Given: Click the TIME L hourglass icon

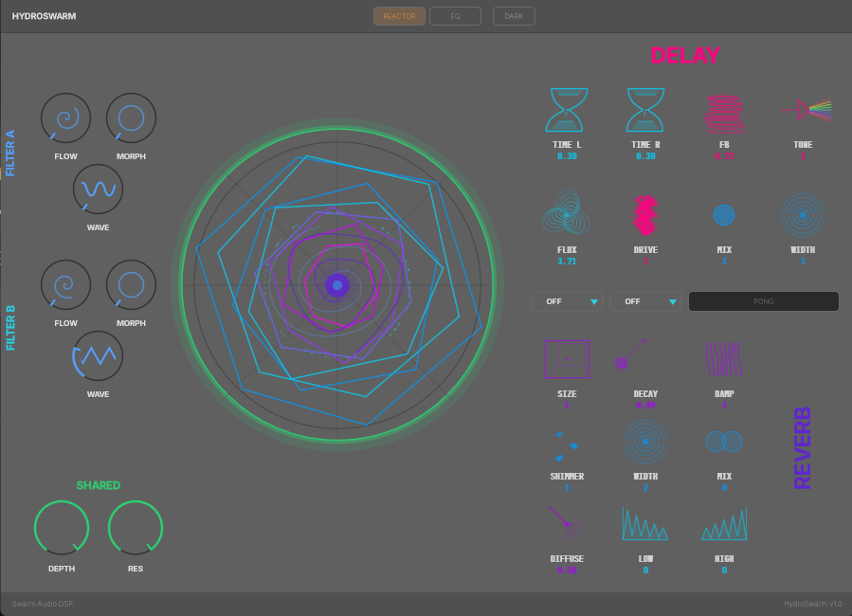Looking at the screenshot, I should [567, 110].
